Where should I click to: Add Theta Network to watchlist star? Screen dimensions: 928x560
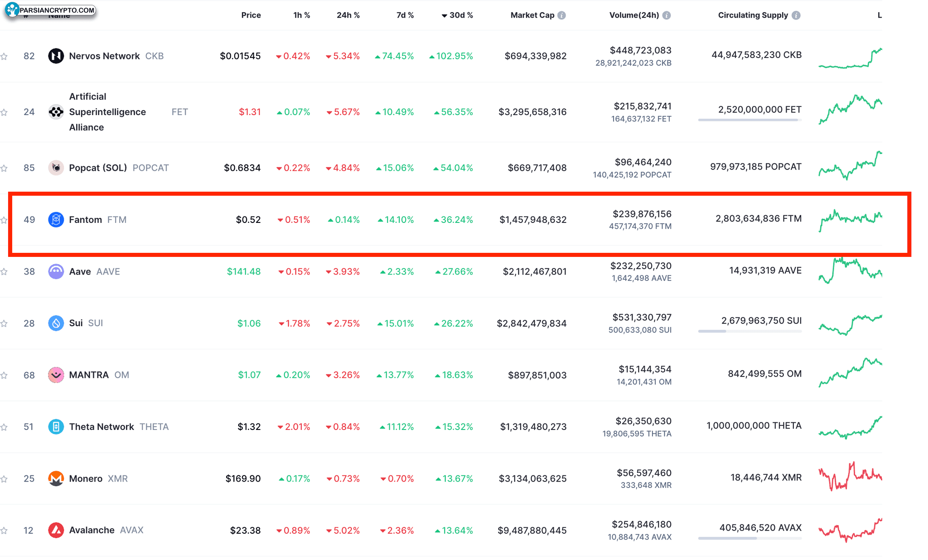click(x=4, y=427)
